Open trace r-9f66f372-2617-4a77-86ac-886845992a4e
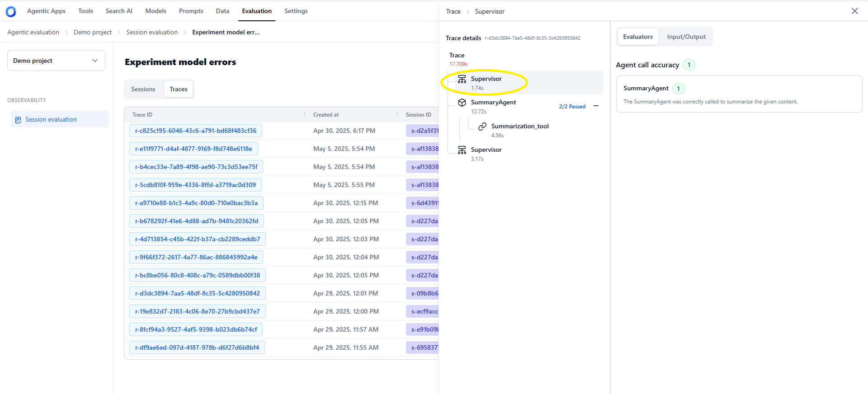 coord(196,257)
